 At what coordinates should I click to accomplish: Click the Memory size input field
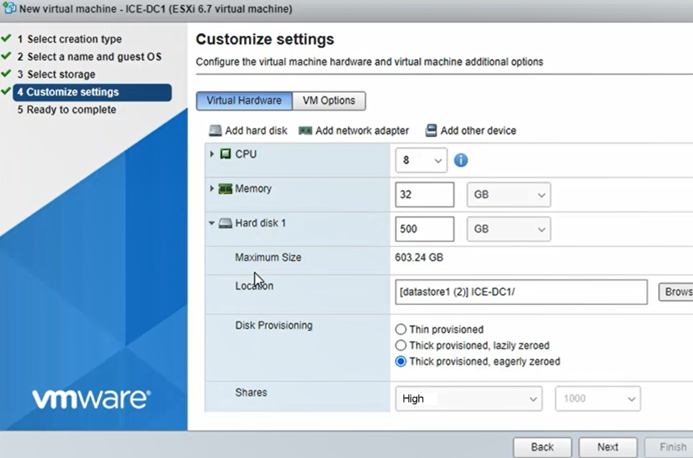pos(424,195)
